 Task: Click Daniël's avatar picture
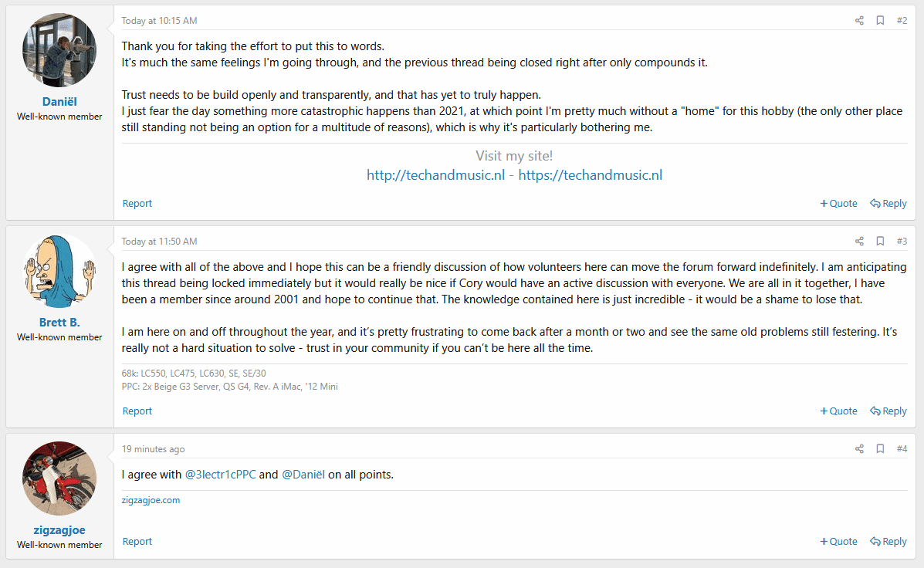[59, 49]
